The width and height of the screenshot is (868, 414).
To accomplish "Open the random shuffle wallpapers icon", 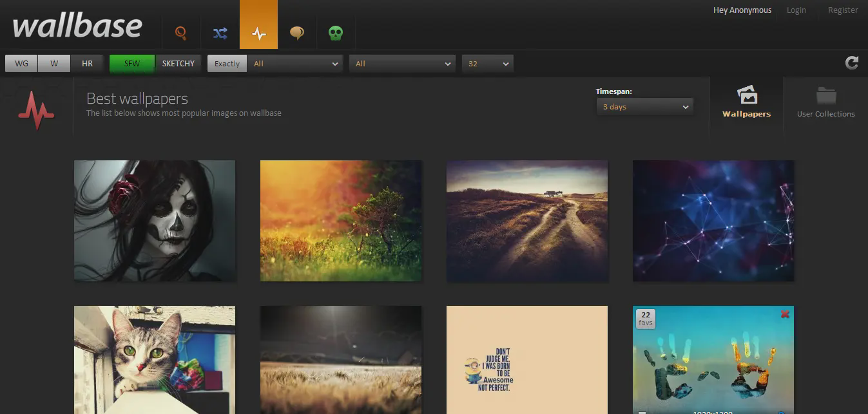I will tap(220, 33).
